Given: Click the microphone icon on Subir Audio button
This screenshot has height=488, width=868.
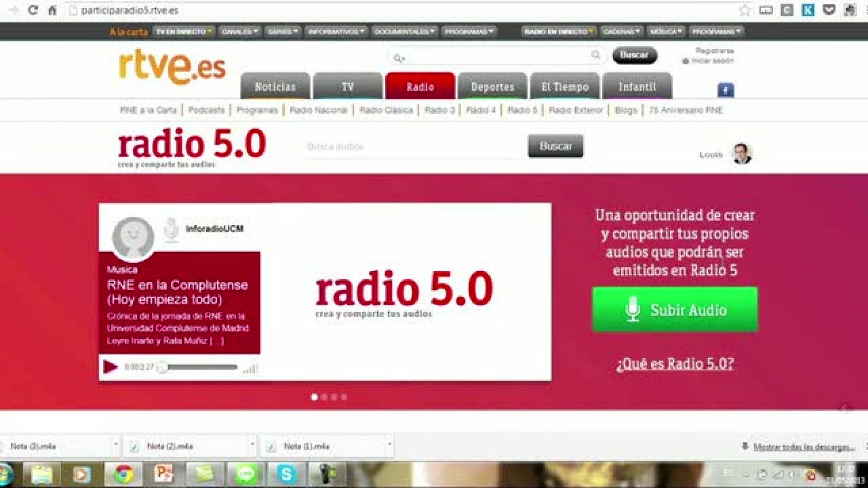Looking at the screenshot, I should tap(633, 310).
